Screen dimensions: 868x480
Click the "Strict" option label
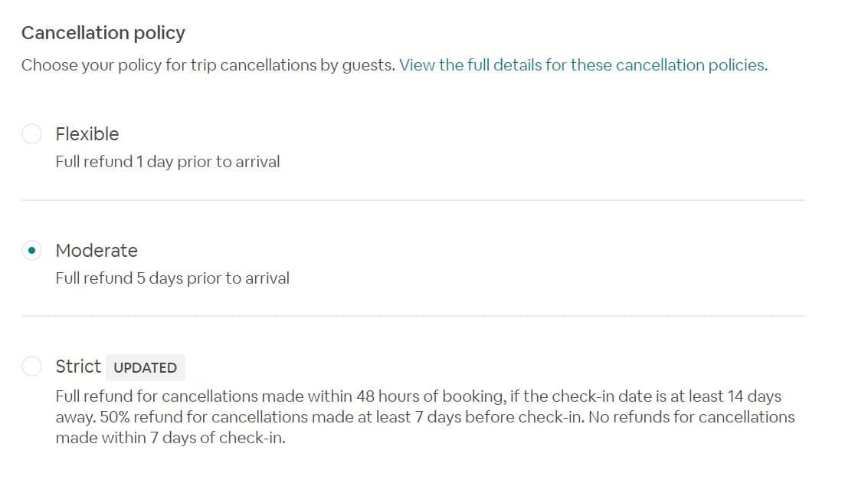coord(78,367)
